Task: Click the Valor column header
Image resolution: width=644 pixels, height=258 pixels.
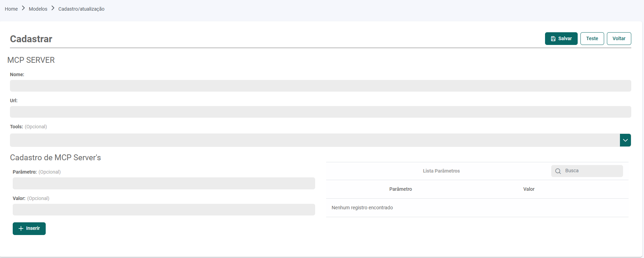Action: [529, 189]
